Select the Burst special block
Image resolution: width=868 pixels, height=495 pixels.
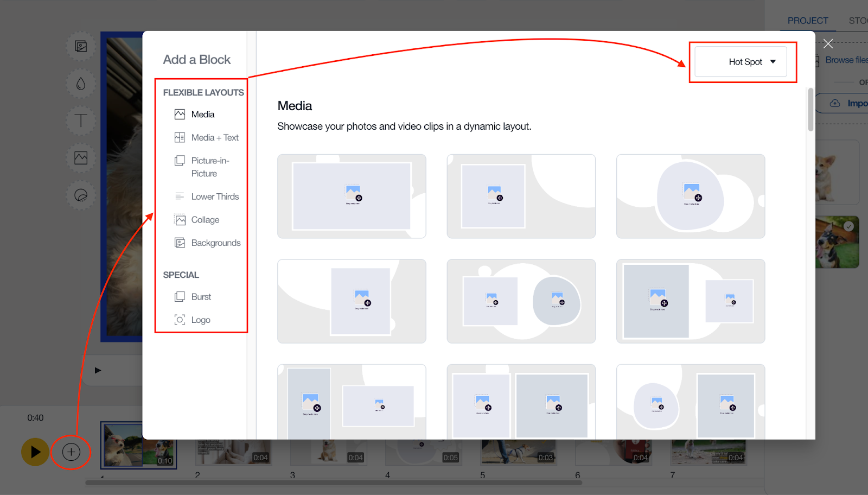point(201,297)
